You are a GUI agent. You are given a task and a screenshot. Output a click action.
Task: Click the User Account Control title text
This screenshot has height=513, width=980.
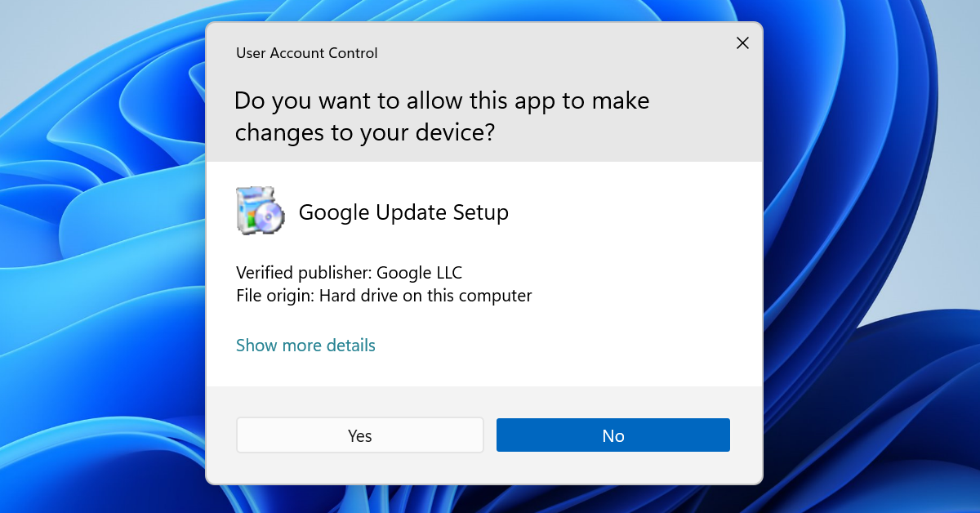click(306, 53)
